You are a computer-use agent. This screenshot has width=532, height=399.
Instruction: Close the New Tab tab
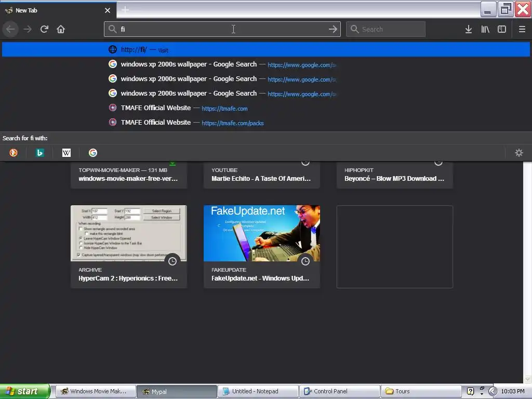click(x=108, y=10)
